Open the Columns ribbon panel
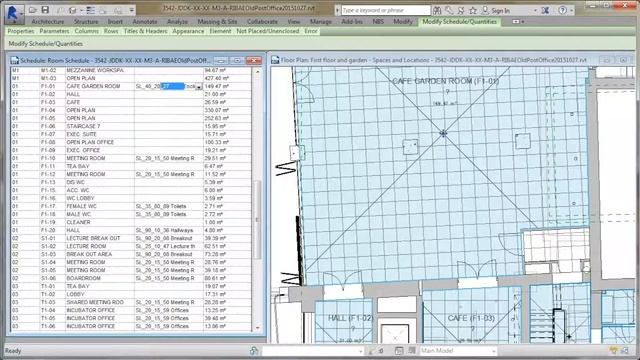The height and width of the screenshot is (360, 640). tap(87, 31)
